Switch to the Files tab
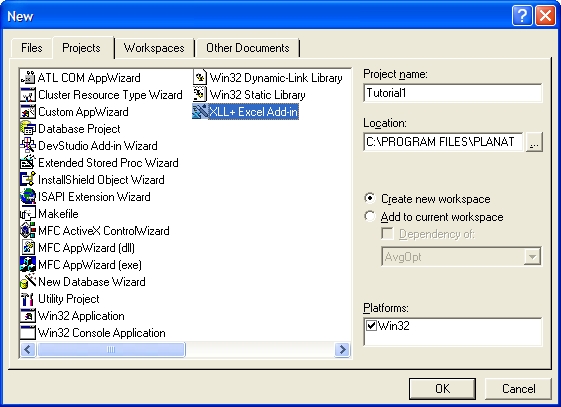561x407 pixels. (x=31, y=48)
